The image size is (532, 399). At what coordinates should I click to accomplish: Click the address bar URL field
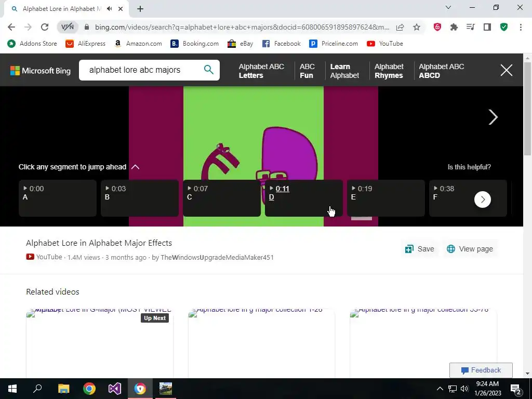(242, 27)
